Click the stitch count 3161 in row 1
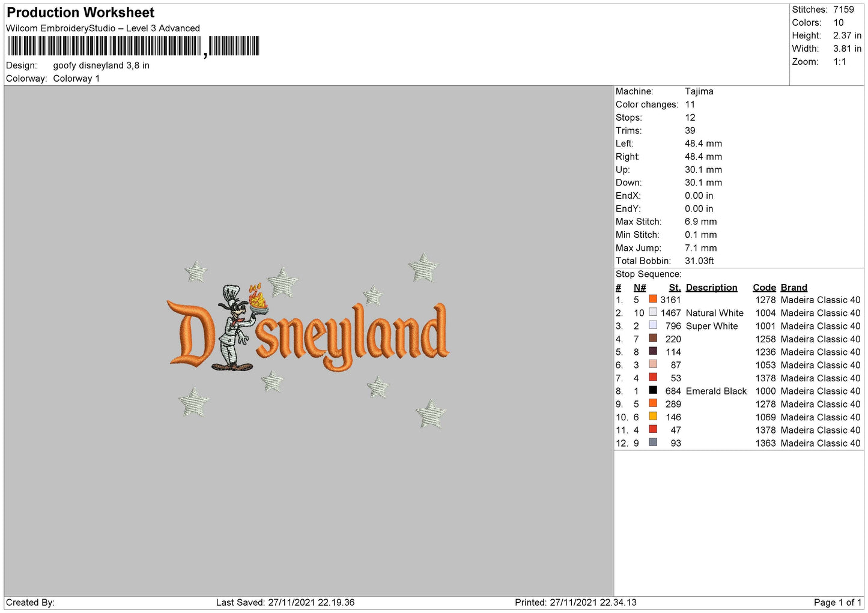The height and width of the screenshot is (613, 868). pos(670,300)
